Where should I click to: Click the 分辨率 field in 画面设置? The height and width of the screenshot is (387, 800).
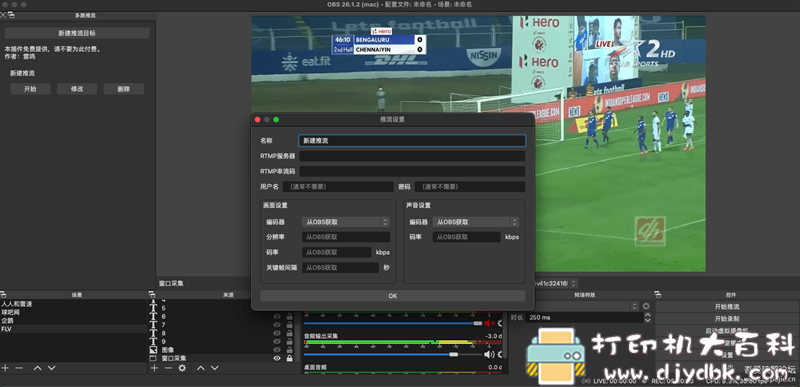point(346,237)
